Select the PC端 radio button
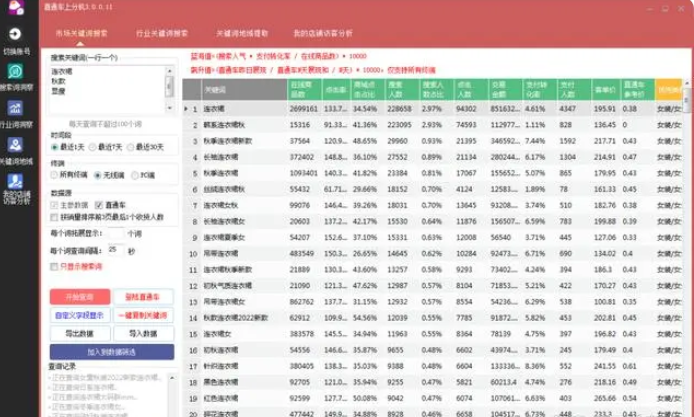694x417 pixels. 135,175
